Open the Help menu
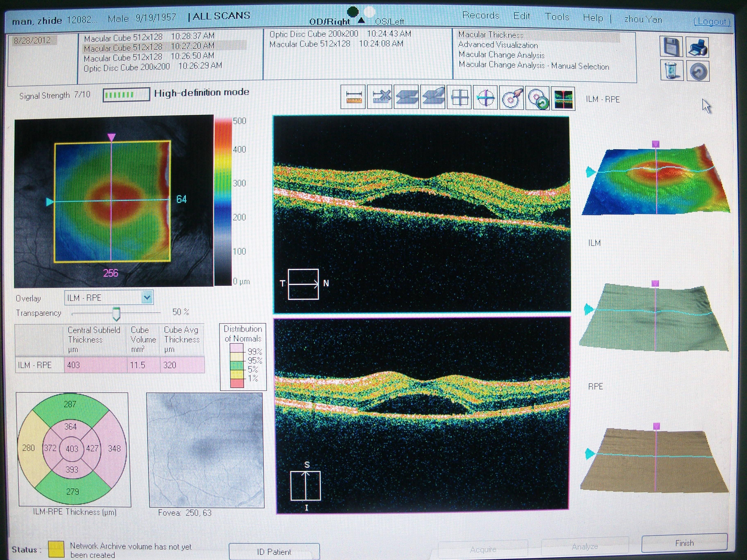 tap(593, 18)
